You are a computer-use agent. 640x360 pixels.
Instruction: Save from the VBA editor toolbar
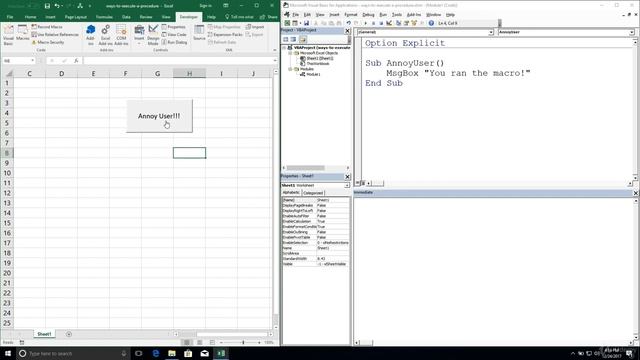tap(306, 23)
